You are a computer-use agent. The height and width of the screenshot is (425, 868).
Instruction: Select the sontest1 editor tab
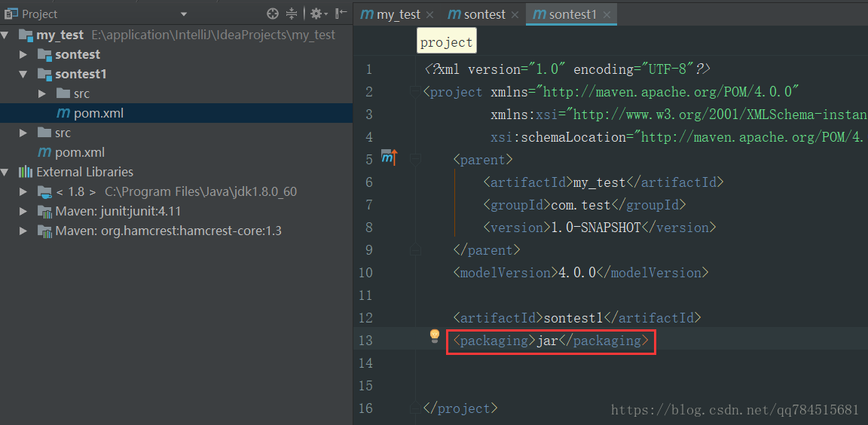coord(573,14)
